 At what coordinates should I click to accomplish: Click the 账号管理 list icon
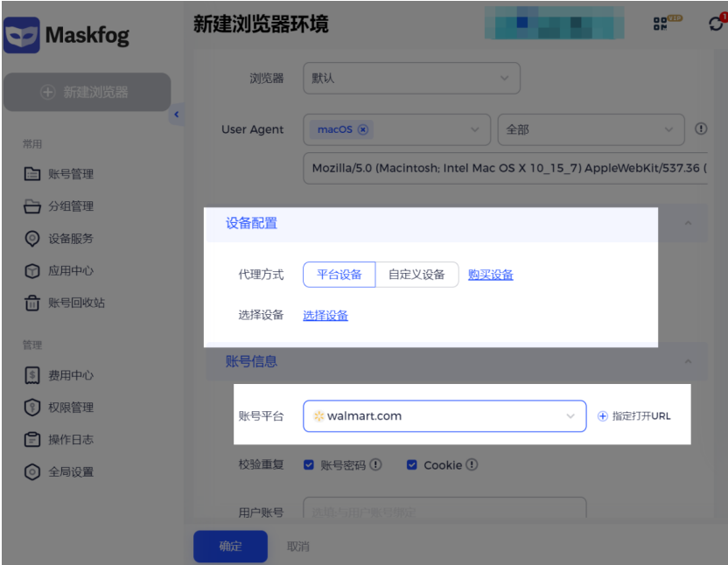[x=32, y=174]
